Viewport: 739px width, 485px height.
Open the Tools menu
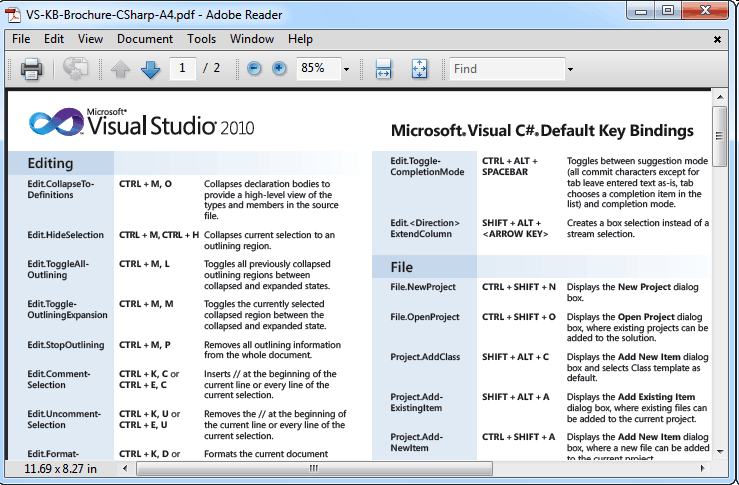[201, 39]
